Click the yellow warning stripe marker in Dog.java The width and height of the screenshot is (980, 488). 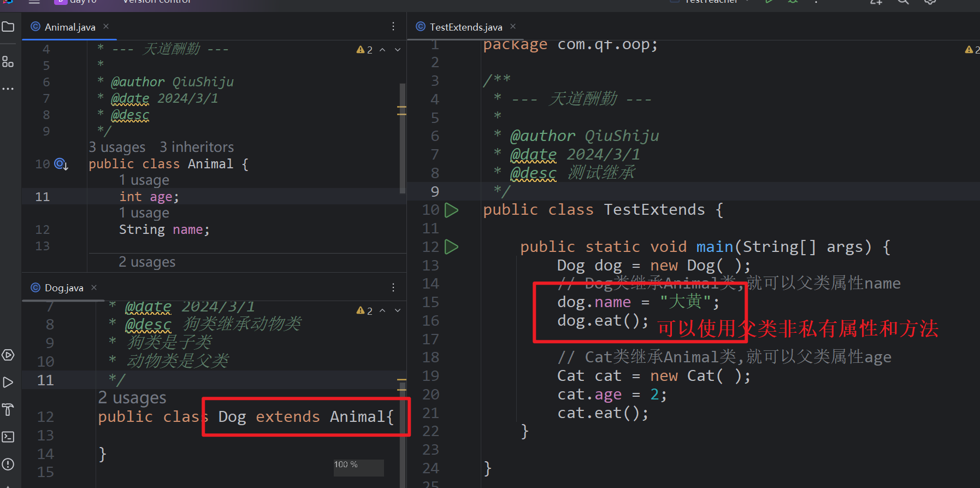(x=402, y=379)
